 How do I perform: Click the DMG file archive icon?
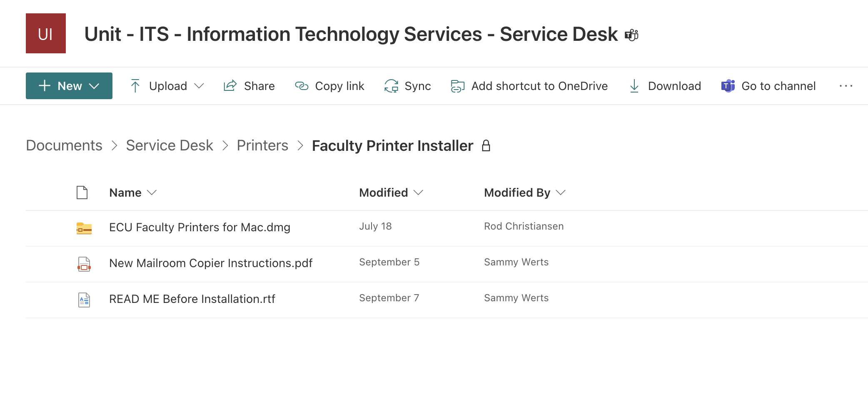84,228
